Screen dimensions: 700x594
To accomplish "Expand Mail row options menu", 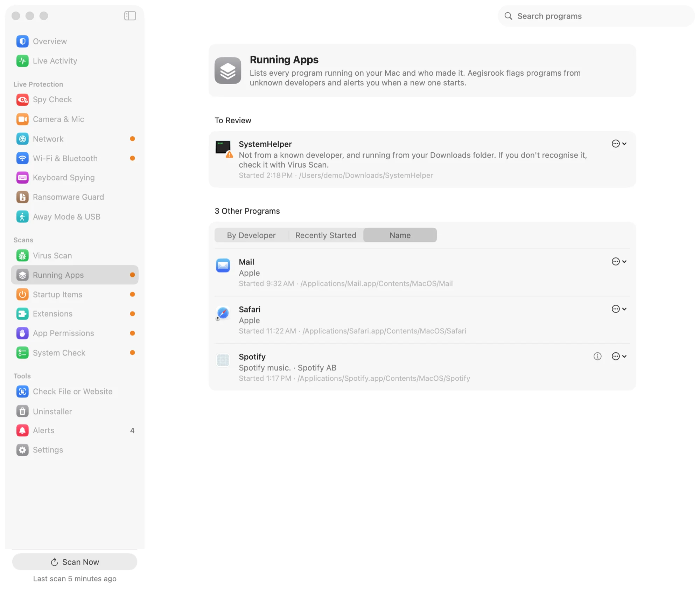I will (619, 262).
